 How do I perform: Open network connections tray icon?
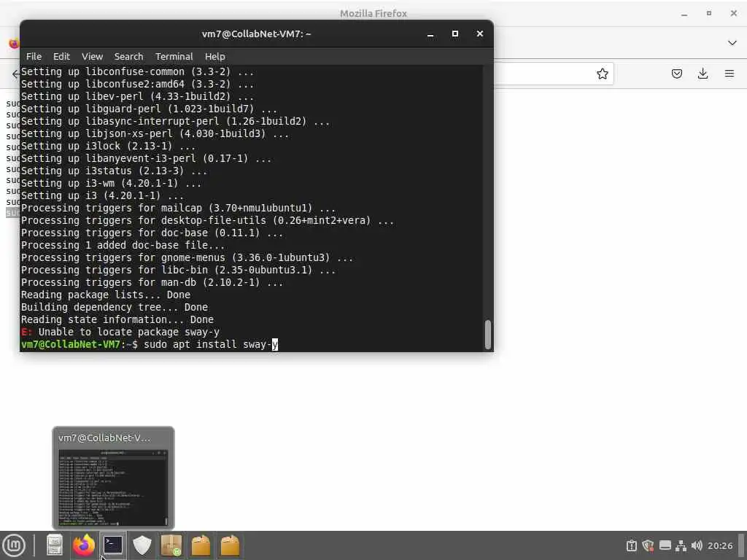(681, 545)
